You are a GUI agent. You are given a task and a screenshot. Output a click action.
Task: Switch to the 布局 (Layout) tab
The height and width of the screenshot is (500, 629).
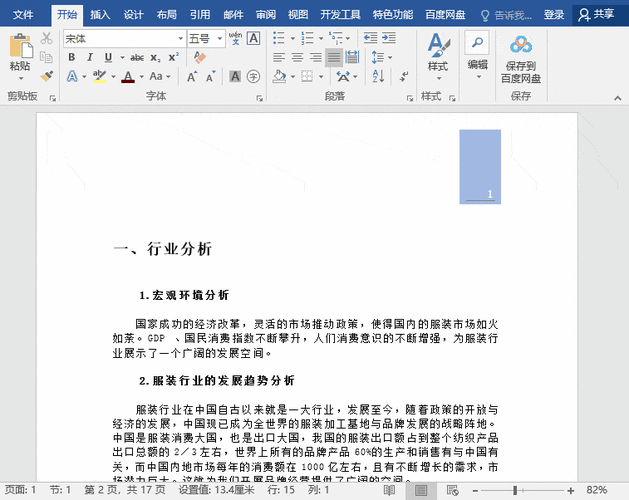[166, 15]
